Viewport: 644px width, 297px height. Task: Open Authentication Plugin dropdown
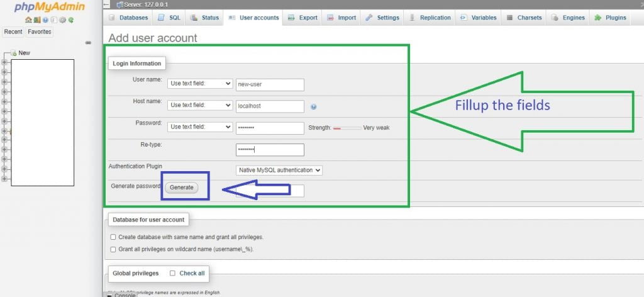pyautogui.click(x=279, y=170)
